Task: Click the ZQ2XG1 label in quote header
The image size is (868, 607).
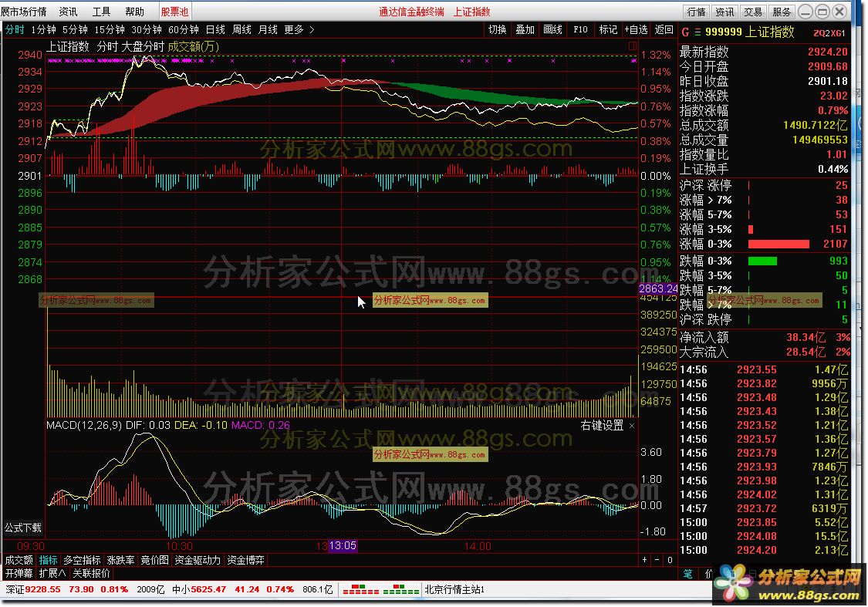Action: tap(829, 33)
